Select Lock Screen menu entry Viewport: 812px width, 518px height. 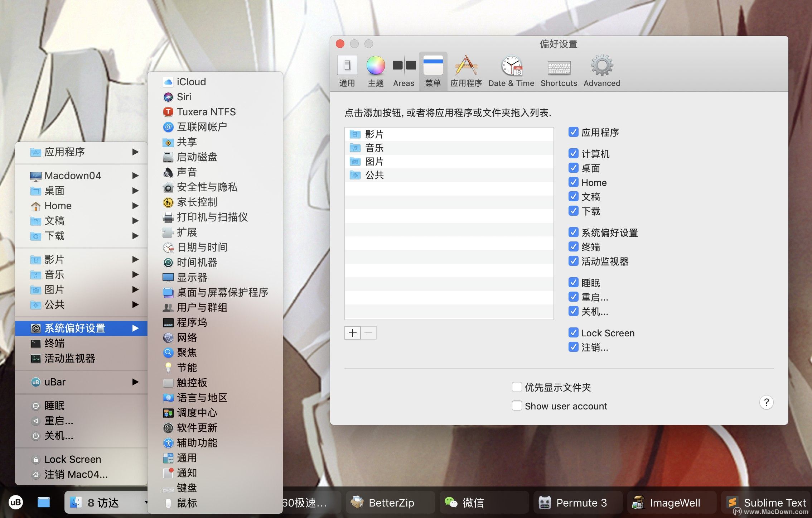click(73, 459)
